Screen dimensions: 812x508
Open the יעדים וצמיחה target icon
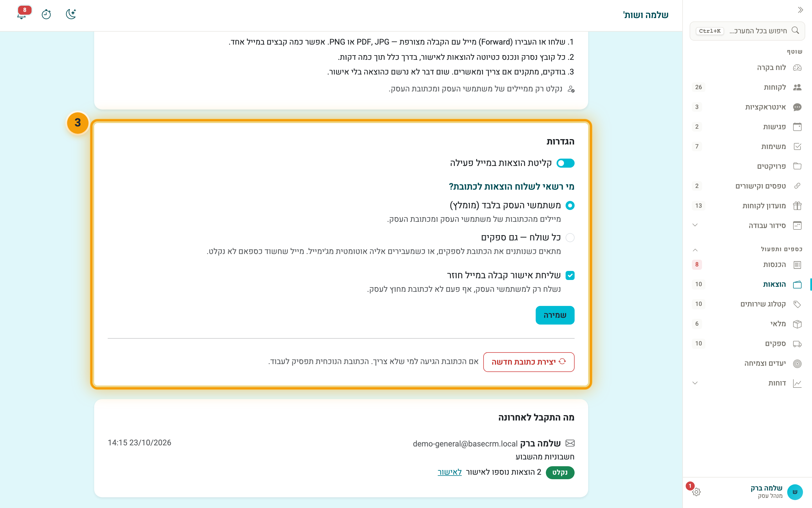tap(797, 364)
